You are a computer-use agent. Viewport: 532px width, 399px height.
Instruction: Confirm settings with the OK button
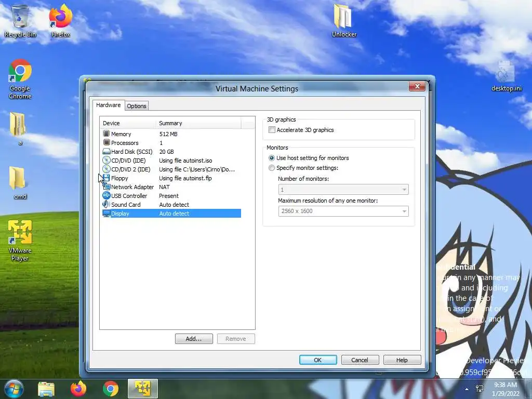click(318, 360)
